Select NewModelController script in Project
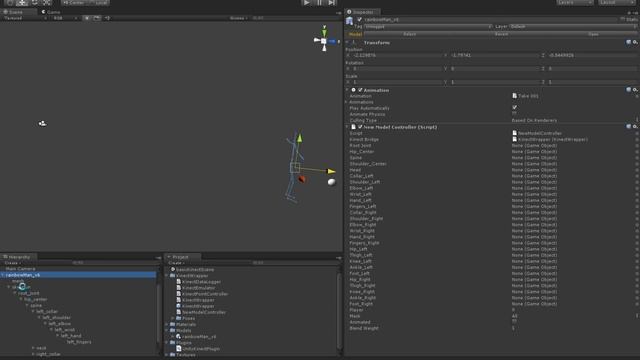640x360 pixels. [x=204, y=312]
